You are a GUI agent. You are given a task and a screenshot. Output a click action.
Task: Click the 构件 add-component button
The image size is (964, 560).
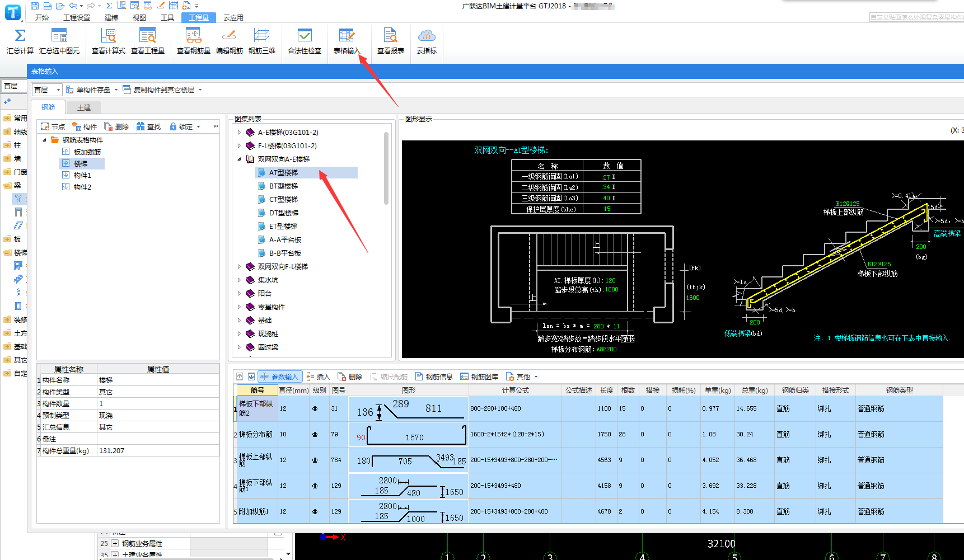(85, 126)
